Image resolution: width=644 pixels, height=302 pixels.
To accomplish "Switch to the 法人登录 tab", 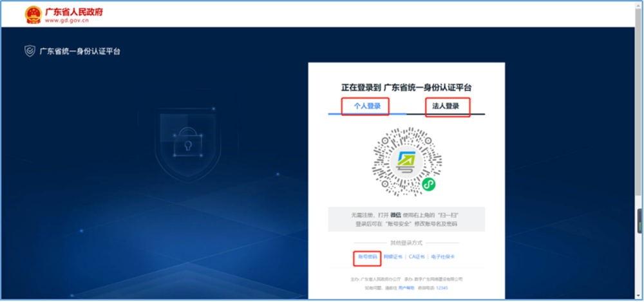I will (446, 106).
